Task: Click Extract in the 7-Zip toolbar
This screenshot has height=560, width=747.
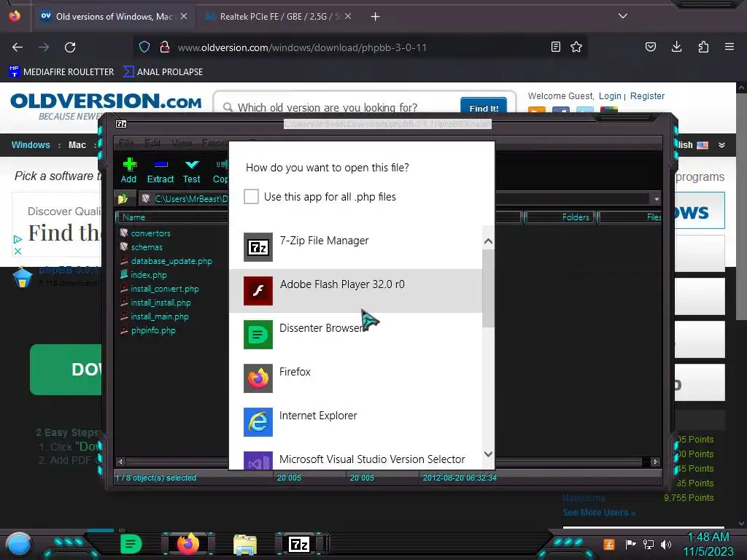Action: [160, 171]
